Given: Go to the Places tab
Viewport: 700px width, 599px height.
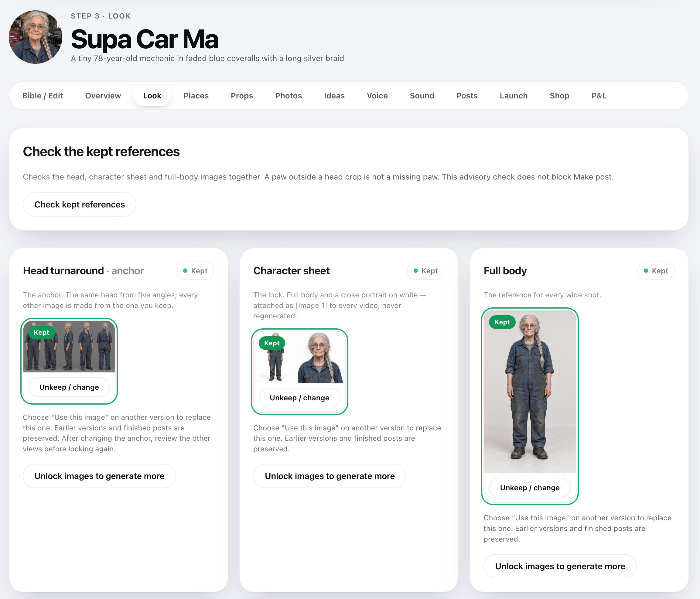Looking at the screenshot, I should 196,96.
